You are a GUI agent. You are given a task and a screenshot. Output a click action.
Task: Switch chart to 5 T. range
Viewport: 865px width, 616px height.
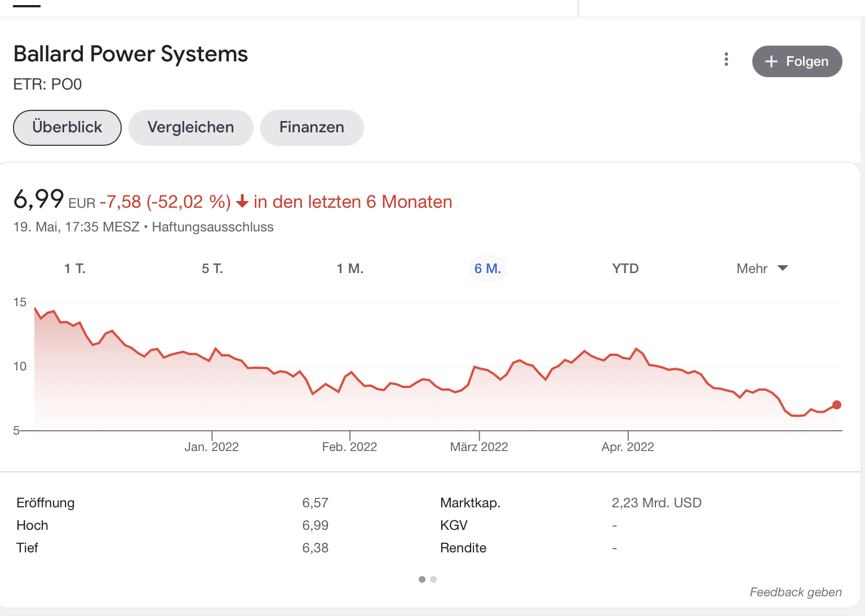(x=212, y=269)
